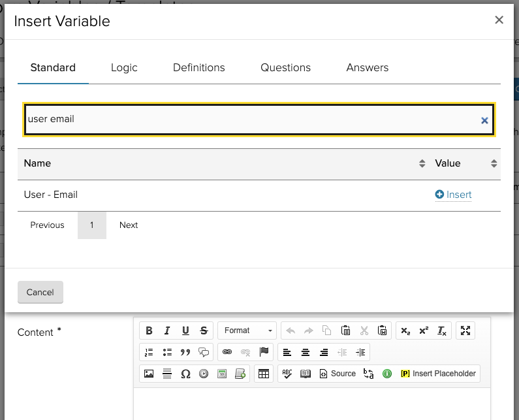
Task: Insert a horizontal line
Action: [x=167, y=374]
